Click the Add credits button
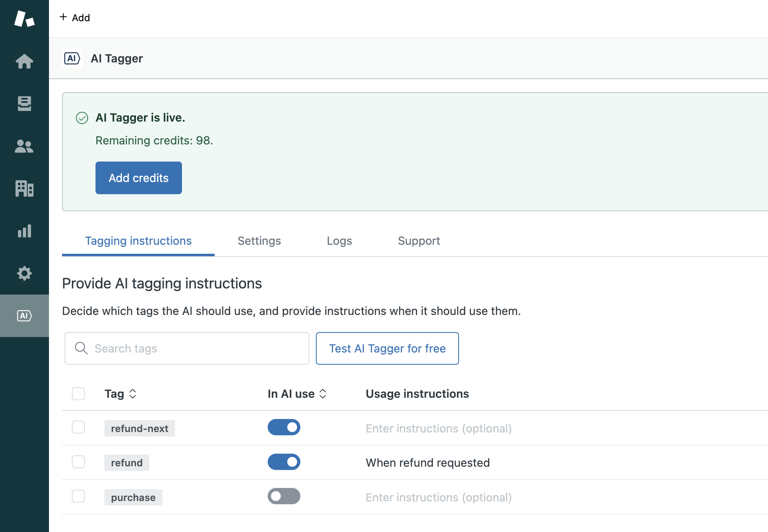This screenshot has height=532, width=768. click(x=138, y=178)
